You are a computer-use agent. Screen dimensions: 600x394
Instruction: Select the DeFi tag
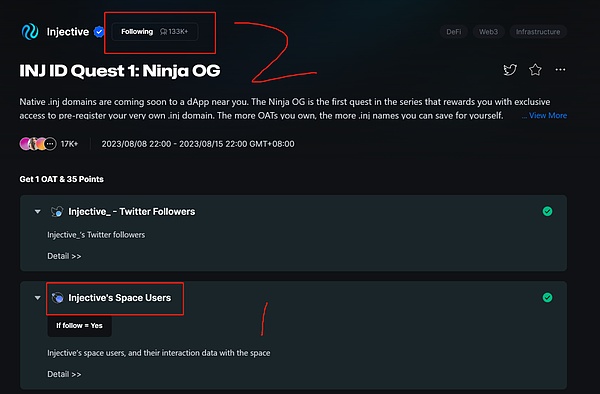pyautogui.click(x=453, y=32)
